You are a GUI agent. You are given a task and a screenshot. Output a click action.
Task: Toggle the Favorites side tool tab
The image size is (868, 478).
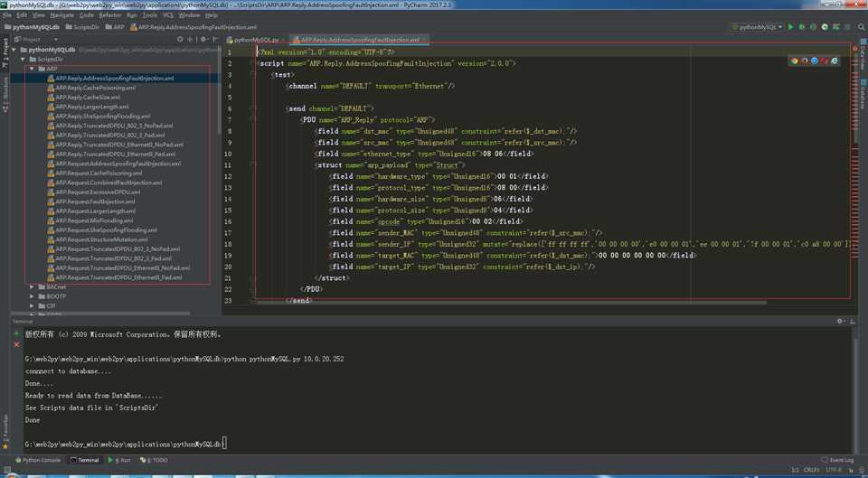click(x=5, y=432)
